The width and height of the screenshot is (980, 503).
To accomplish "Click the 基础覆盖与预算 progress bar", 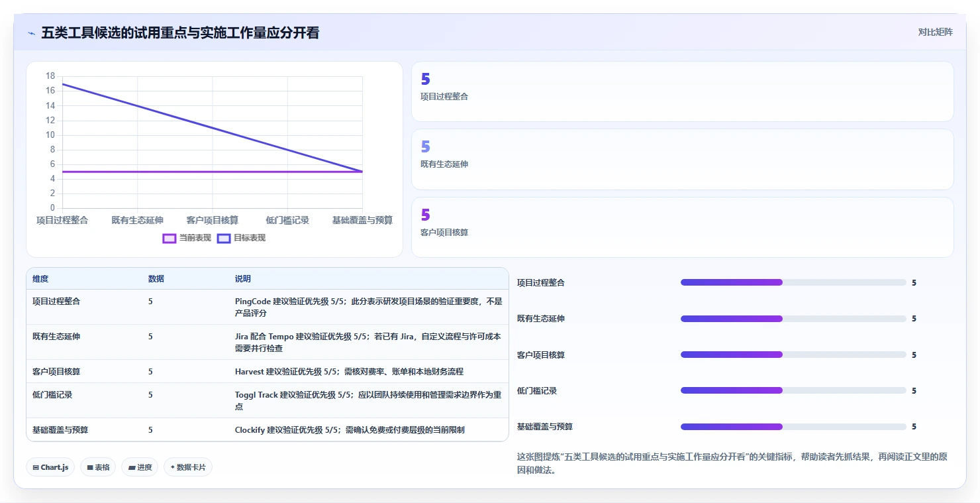I will tap(793, 427).
